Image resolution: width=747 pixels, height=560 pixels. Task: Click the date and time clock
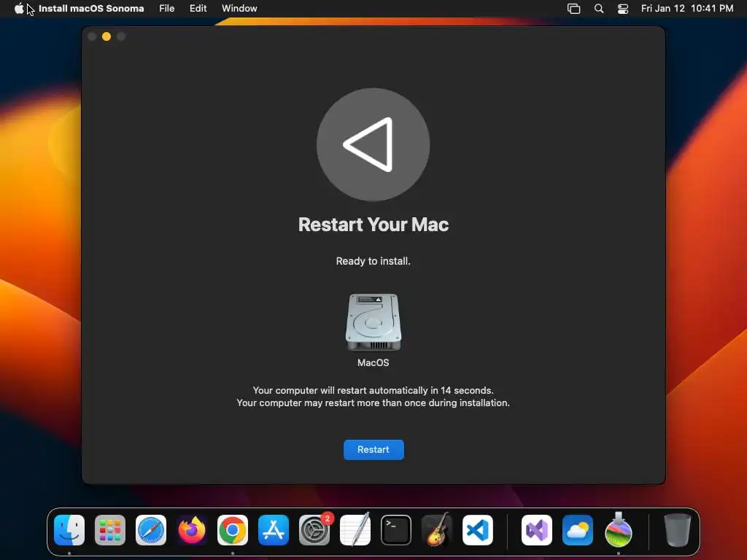tap(687, 9)
